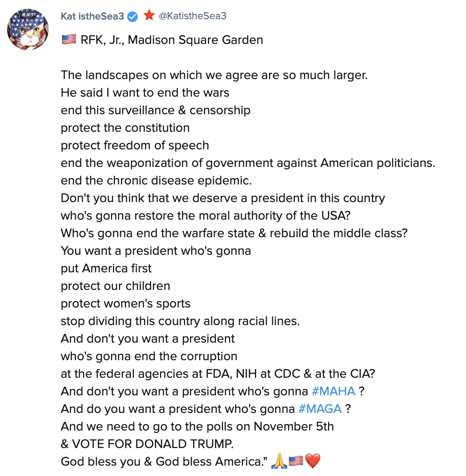Click the red star icon beside the name

pyautogui.click(x=149, y=16)
